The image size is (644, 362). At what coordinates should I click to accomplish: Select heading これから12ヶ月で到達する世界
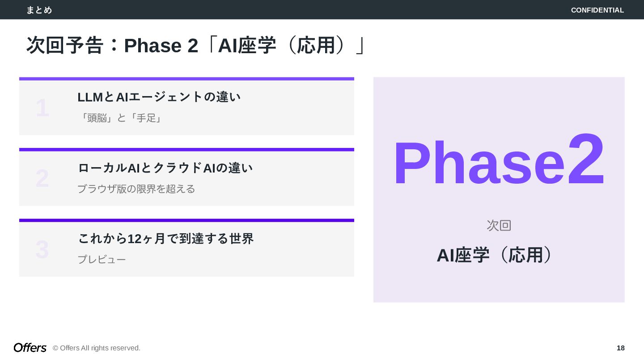click(x=166, y=239)
